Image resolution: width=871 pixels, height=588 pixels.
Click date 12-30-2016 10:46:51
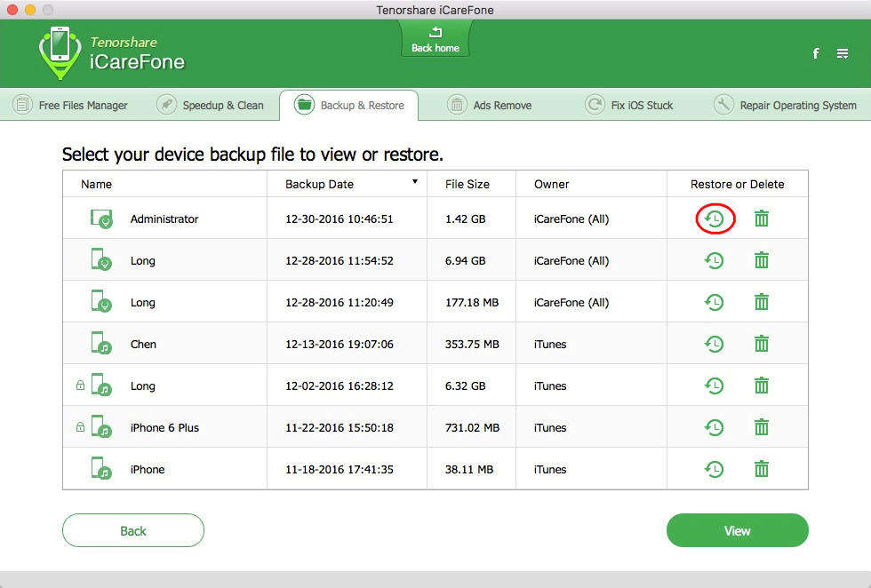point(340,219)
